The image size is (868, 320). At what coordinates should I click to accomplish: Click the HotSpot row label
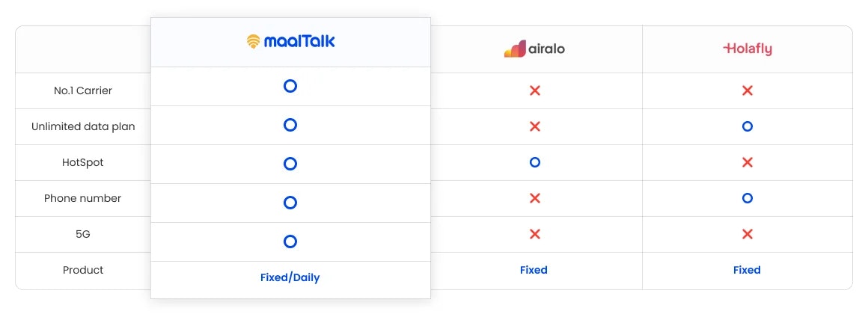click(x=83, y=162)
